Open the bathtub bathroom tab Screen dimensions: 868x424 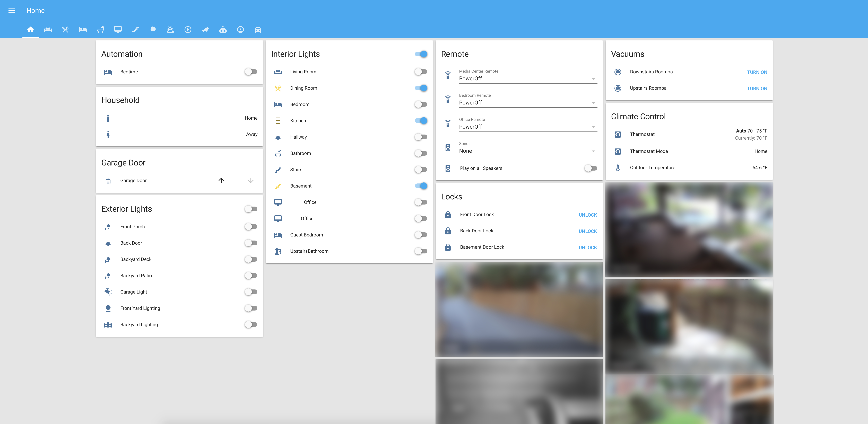(x=100, y=30)
